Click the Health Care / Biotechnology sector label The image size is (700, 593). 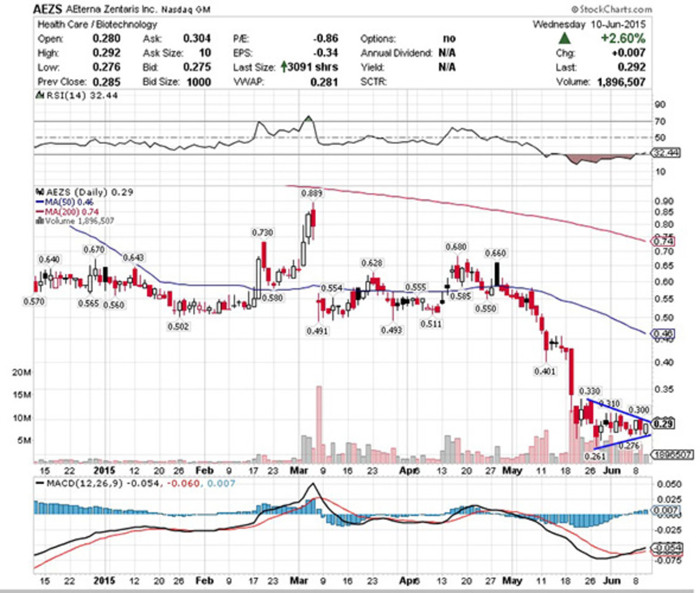pos(97,24)
